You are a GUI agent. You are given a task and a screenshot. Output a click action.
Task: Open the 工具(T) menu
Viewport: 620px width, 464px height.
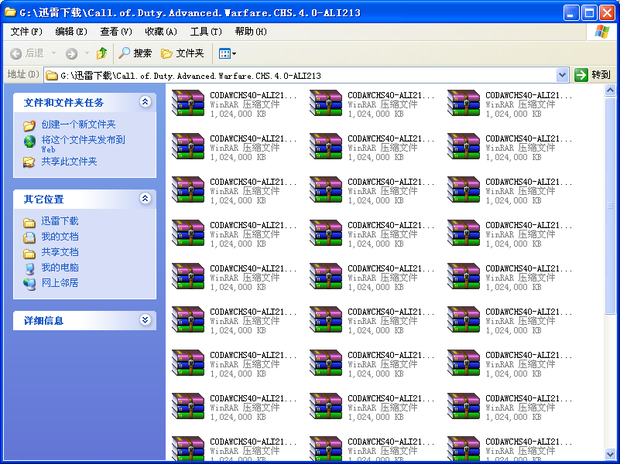(205, 32)
